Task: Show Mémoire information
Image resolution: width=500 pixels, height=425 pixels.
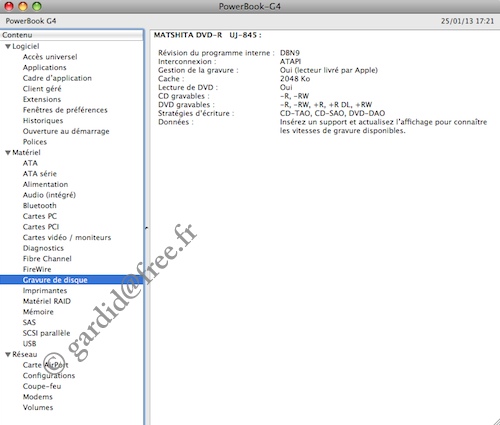Action: tap(38, 312)
